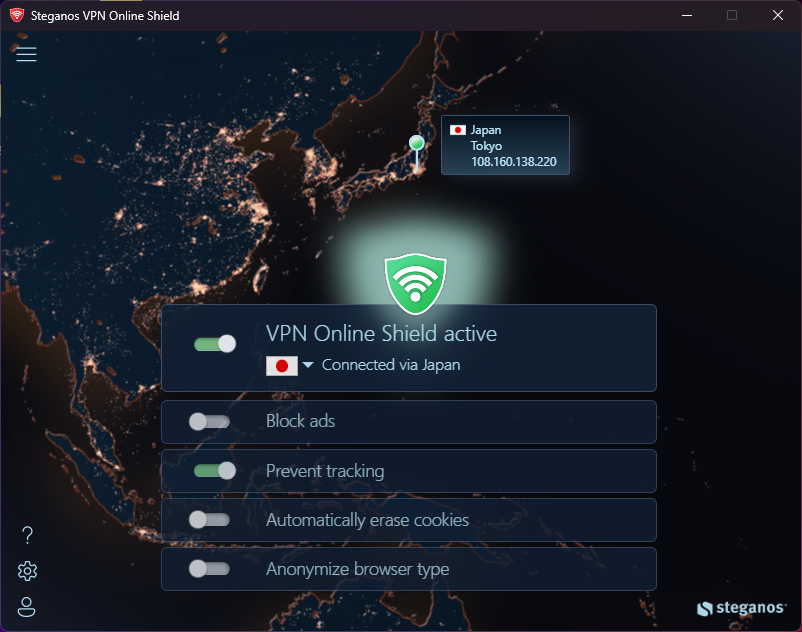Click the Japan flag in location tooltip

457,130
